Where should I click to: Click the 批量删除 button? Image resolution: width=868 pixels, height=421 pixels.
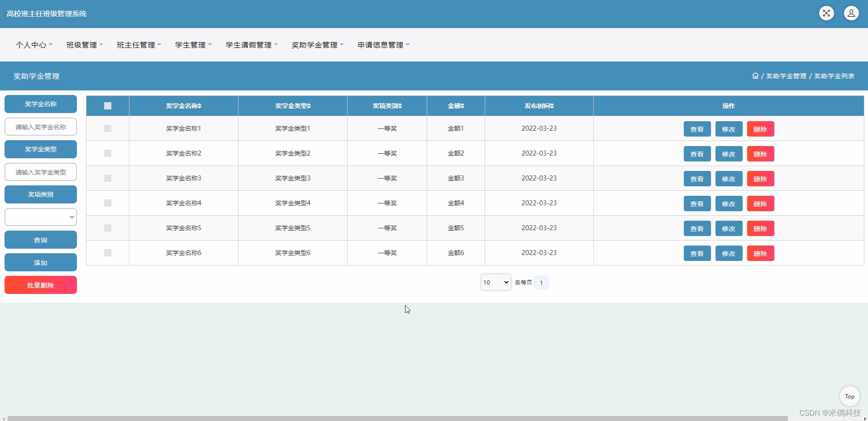click(x=40, y=285)
